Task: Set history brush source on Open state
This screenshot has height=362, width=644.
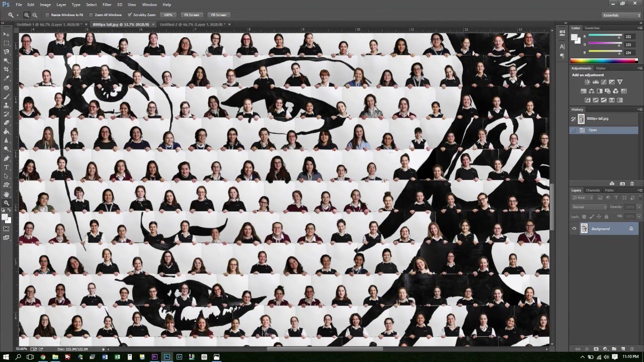Action: (574, 130)
